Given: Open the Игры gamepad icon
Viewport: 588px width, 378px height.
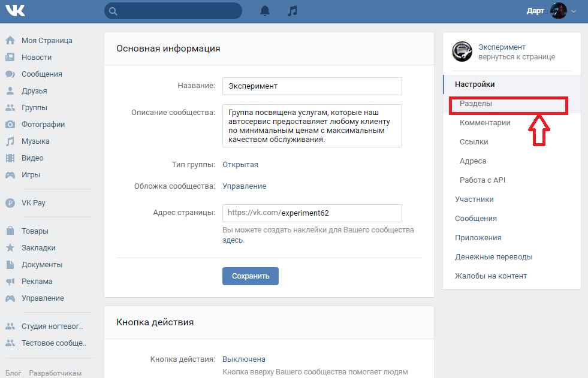Looking at the screenshot, I should tap(10, 175).
